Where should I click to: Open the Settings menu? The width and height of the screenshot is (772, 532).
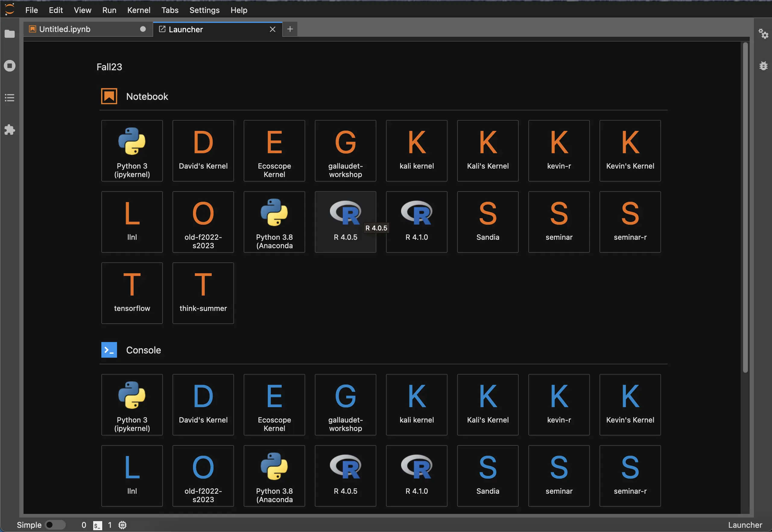(204, 10)
